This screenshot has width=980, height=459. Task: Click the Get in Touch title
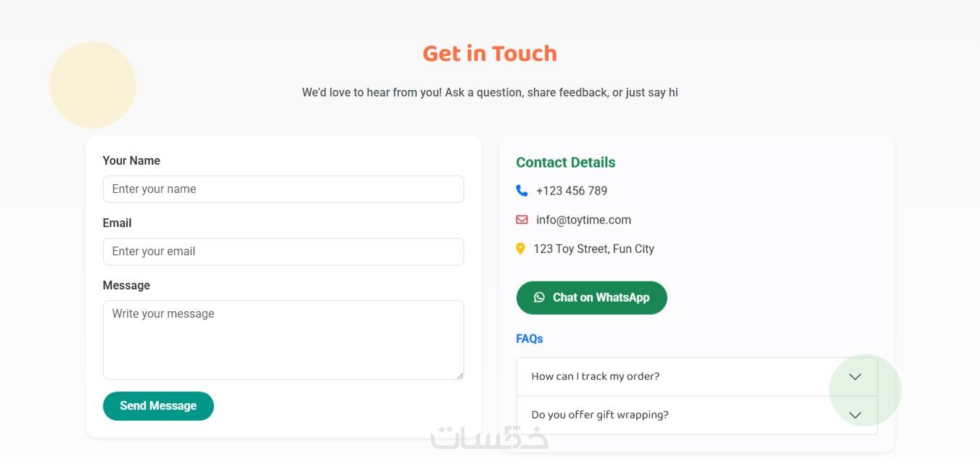point(490,54)
